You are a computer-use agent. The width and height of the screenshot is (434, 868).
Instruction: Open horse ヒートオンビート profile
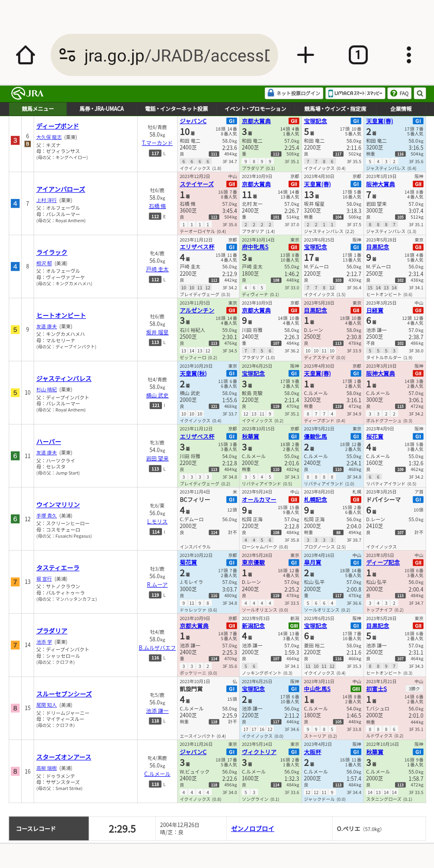tap(61, 315)
